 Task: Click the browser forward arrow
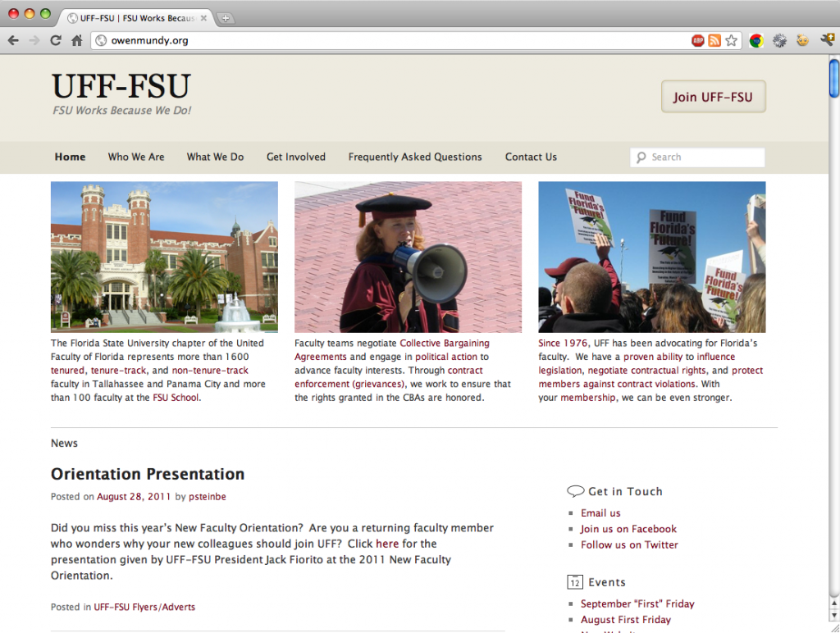tap(34, 40)
